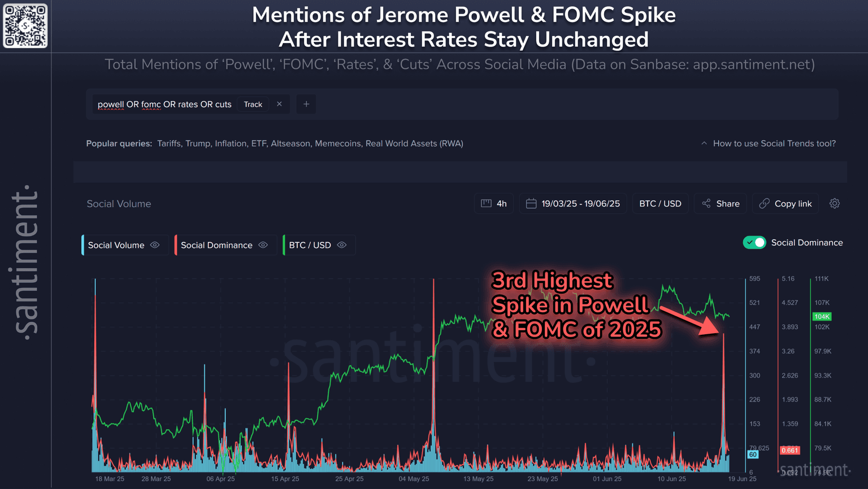This screenshot has width=868, height=489.
Task: Expand How to use Social Trends tool
Action: coord(768,143)
